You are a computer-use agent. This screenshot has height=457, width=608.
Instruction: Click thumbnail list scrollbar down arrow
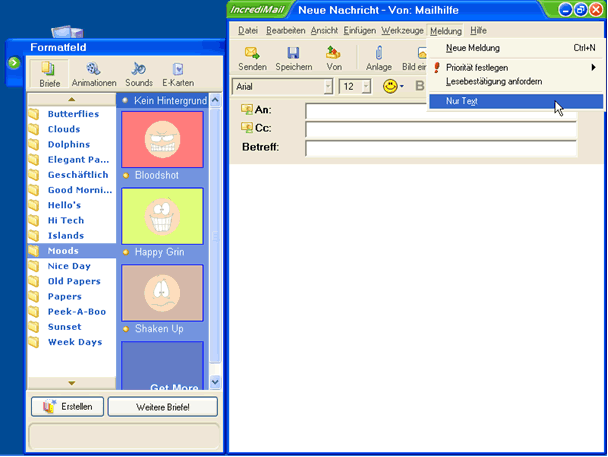tap(215, 383)
